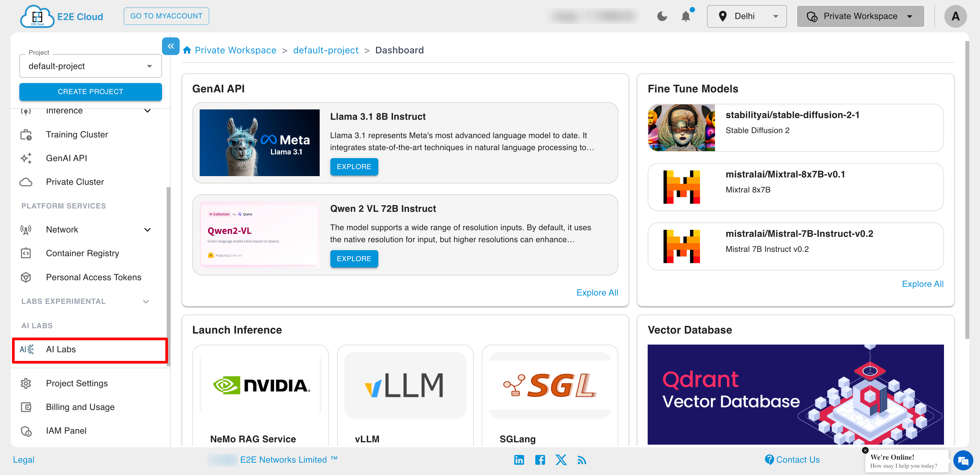980x475 pixels.
Task: Dismiss the We're Online chat popup
Action: coord(865,450)
